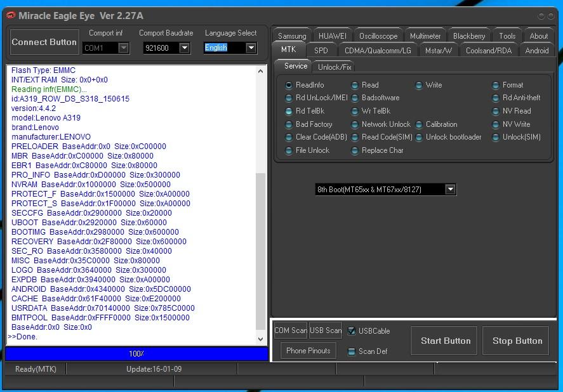Click the English language input field
Viewport: 563px width, 392px height.
point(225,48)
